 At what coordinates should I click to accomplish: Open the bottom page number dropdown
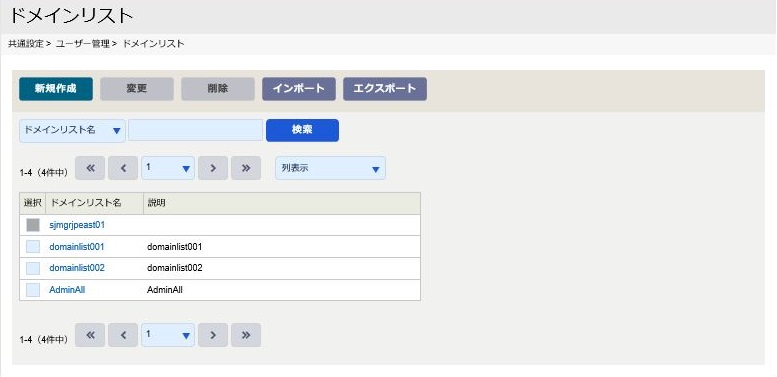[168, 335]
